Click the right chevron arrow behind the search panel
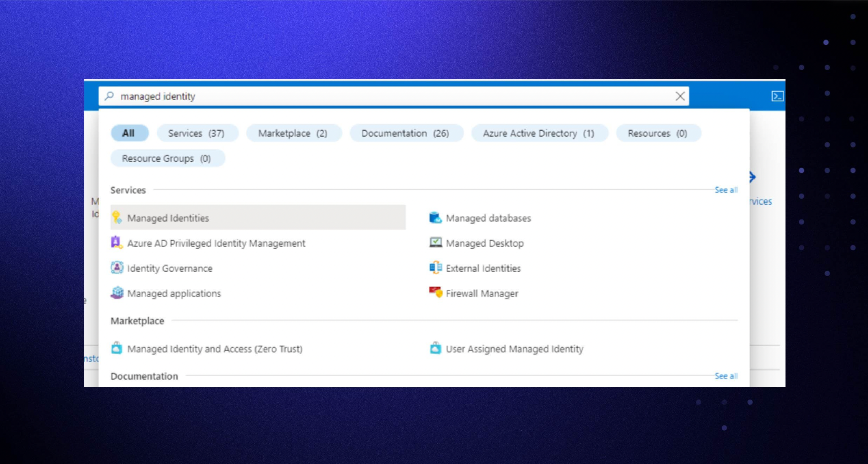 click(753, 177)
